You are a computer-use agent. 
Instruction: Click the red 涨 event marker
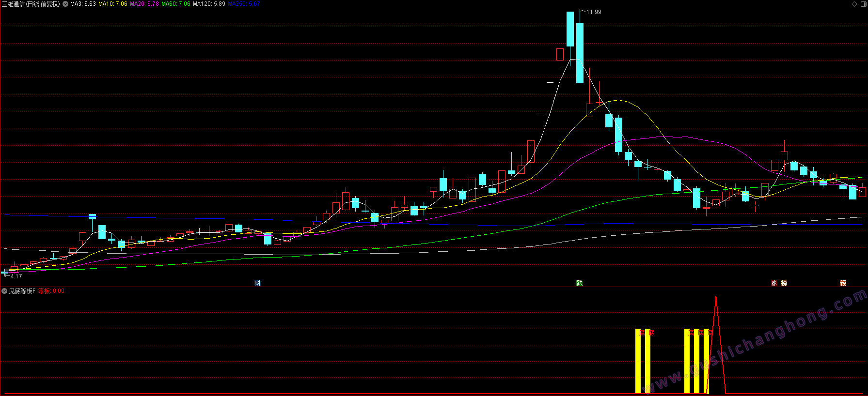coord(774,283)
